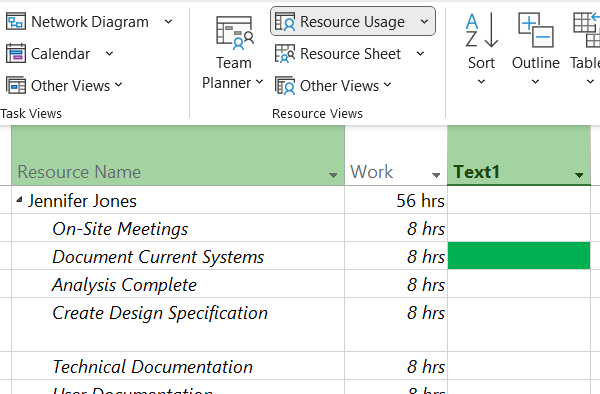
Task: Open the Team Planner dropdown chevron
Action: (259, 81)
